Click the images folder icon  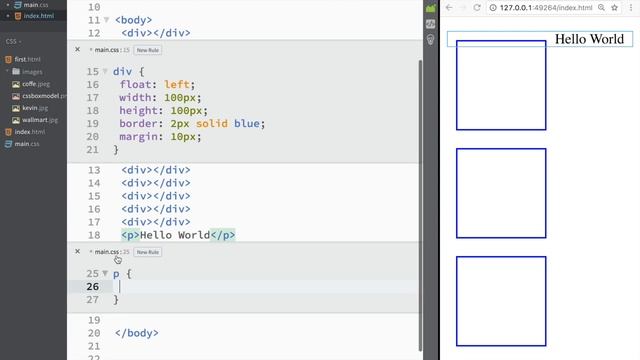tap(16, 71)
